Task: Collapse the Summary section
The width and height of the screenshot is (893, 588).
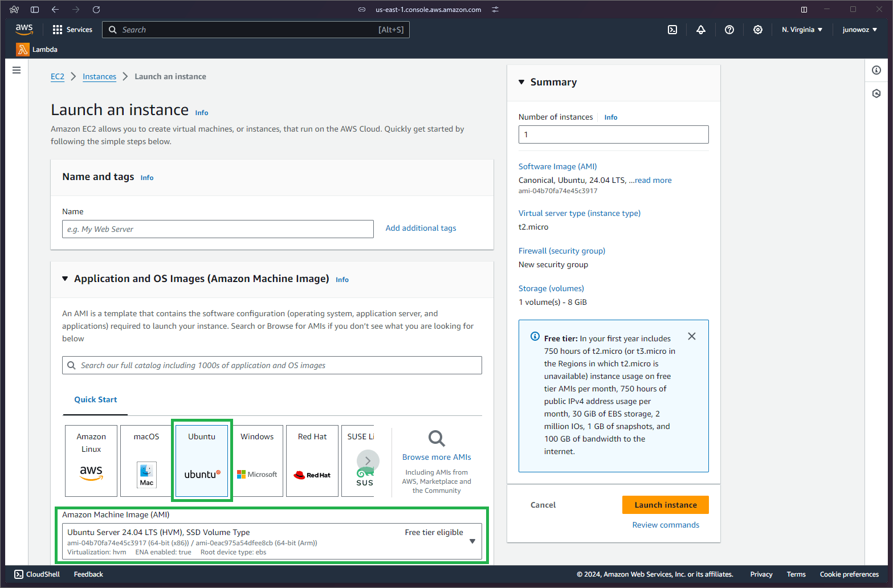Action: [x=521, y=81]
